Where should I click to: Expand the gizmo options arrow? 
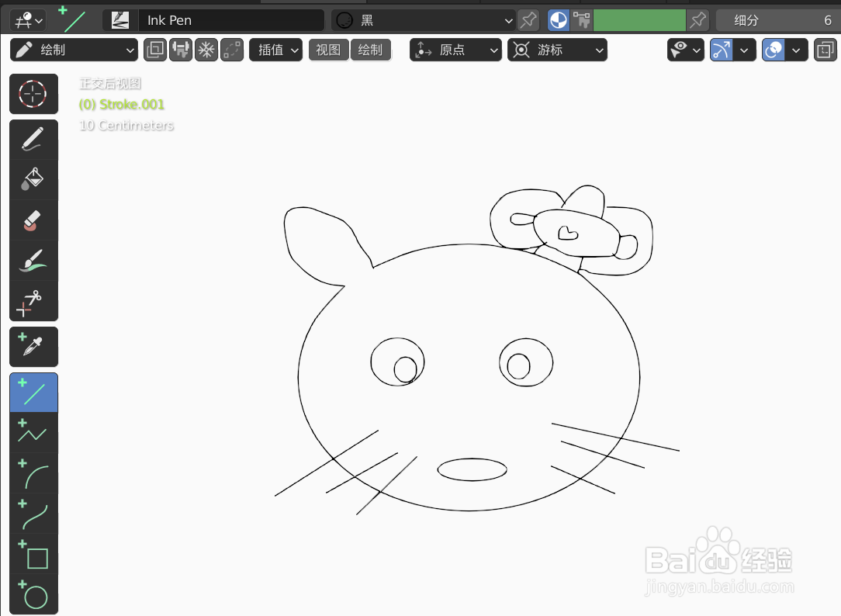tap(745, 50)
